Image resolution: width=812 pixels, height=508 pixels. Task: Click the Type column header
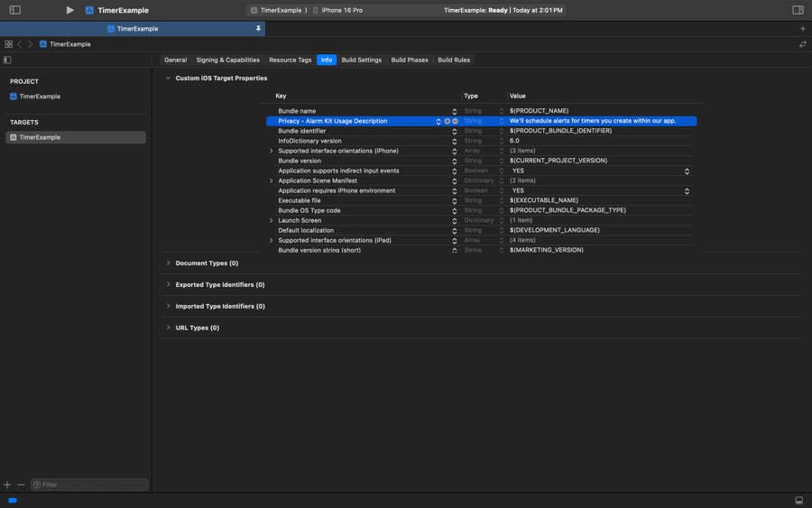click(x=471, y=96)
